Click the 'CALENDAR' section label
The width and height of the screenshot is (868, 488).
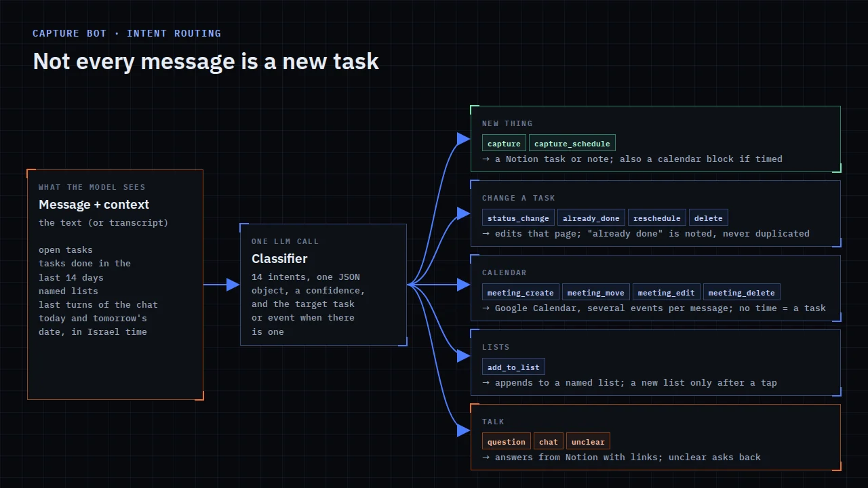505,272
